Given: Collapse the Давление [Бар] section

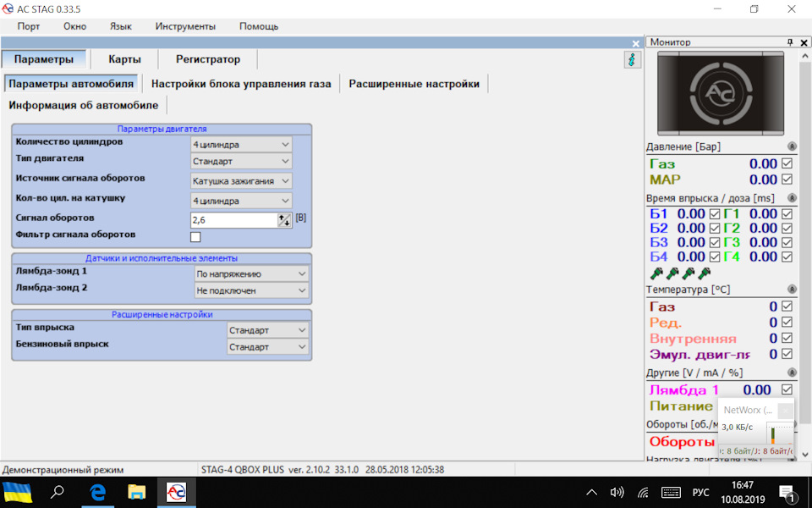Looking at the screenshot, I should coord(792,146).
